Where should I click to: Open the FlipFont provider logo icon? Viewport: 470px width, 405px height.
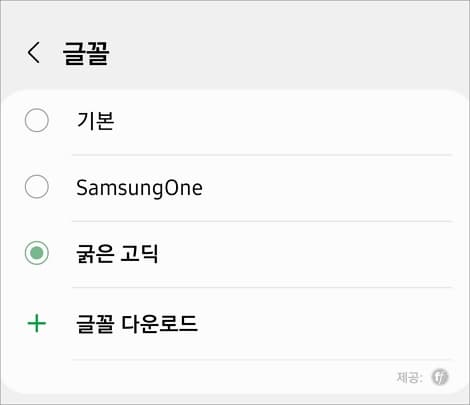point(440,377)
